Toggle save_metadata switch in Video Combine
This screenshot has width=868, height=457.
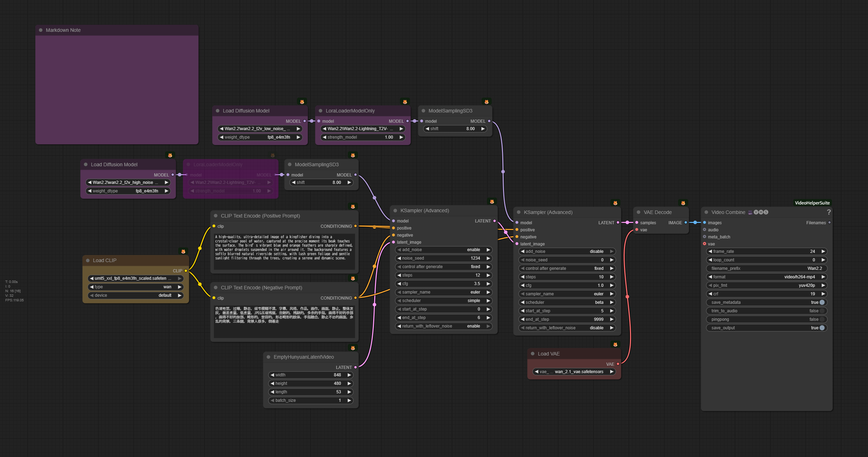coord(822,302)
